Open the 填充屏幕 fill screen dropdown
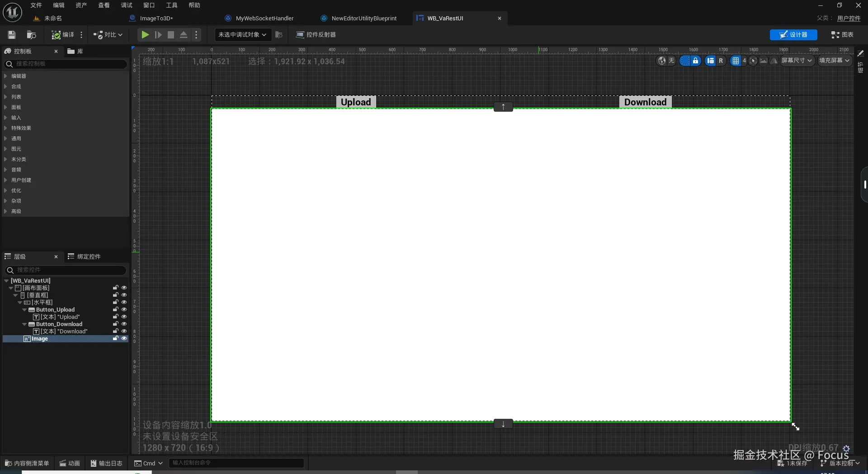Viewport: 868px width, 474px height. pos(834,61)
